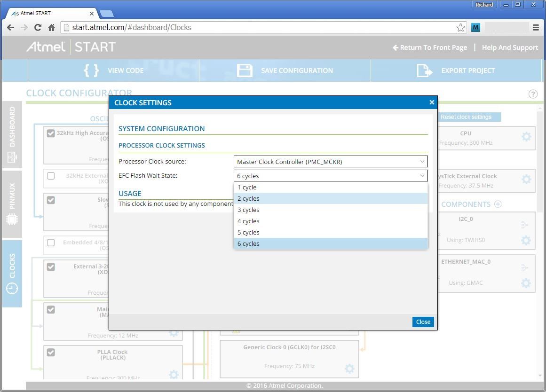Click the Save Configuration toolbar label
The height and width of the screenshot is (392, 546).
pyautogui.click(x=297, y=71)
